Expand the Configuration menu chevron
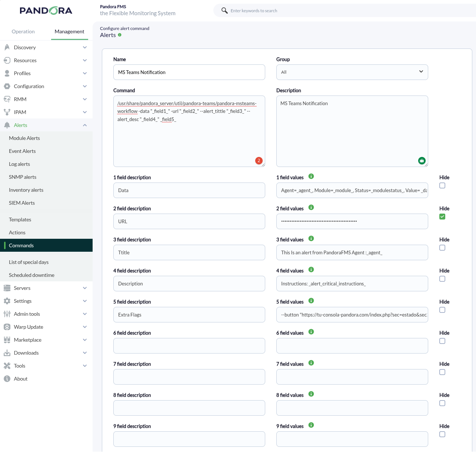 pos(85,86)
